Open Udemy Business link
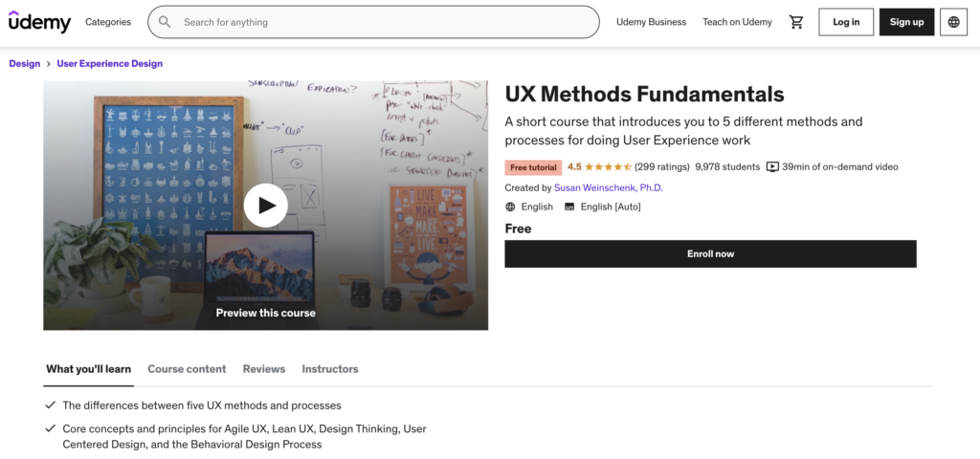 point(651,22)
